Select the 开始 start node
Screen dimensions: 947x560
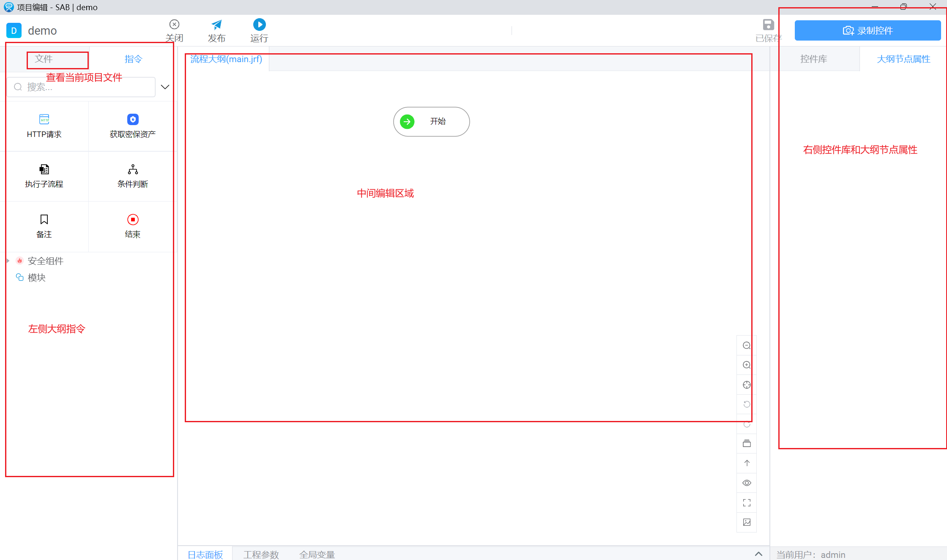[x=431, y=122]
